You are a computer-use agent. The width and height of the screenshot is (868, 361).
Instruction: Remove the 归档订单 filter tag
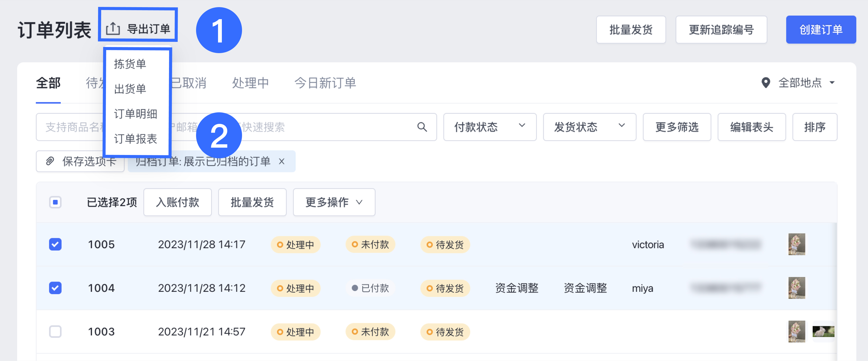(282, 161)
